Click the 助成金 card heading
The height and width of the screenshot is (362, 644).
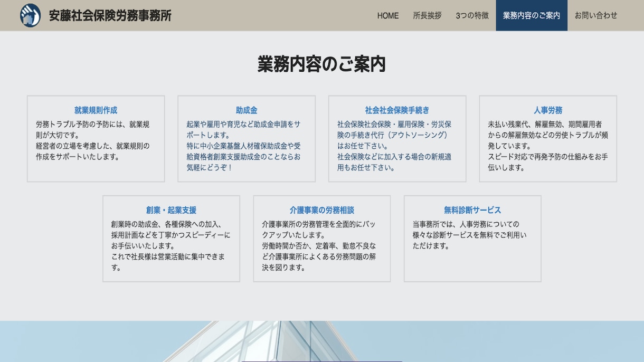pos(247,110)
